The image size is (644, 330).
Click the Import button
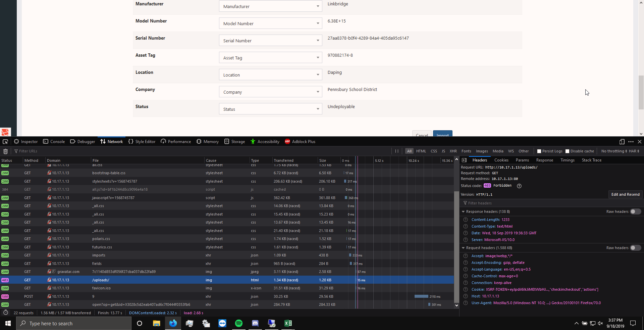point(442,135)
